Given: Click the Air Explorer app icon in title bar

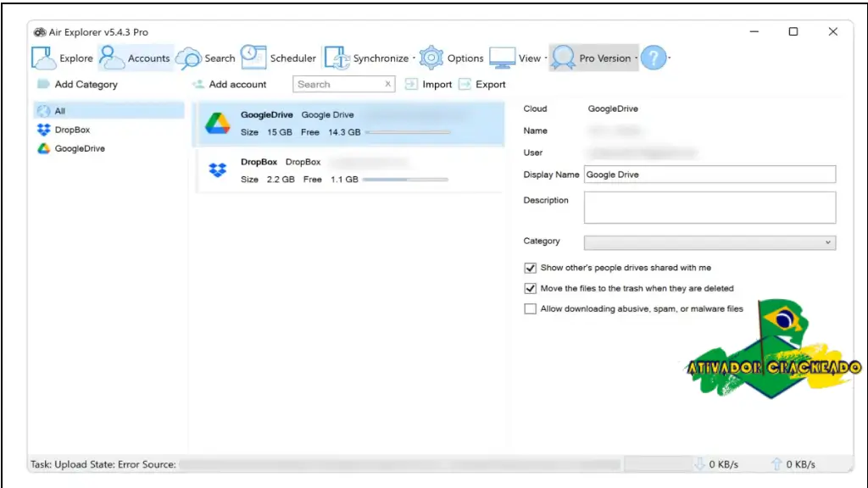Looking at the screenshot, I should [39, 32].
